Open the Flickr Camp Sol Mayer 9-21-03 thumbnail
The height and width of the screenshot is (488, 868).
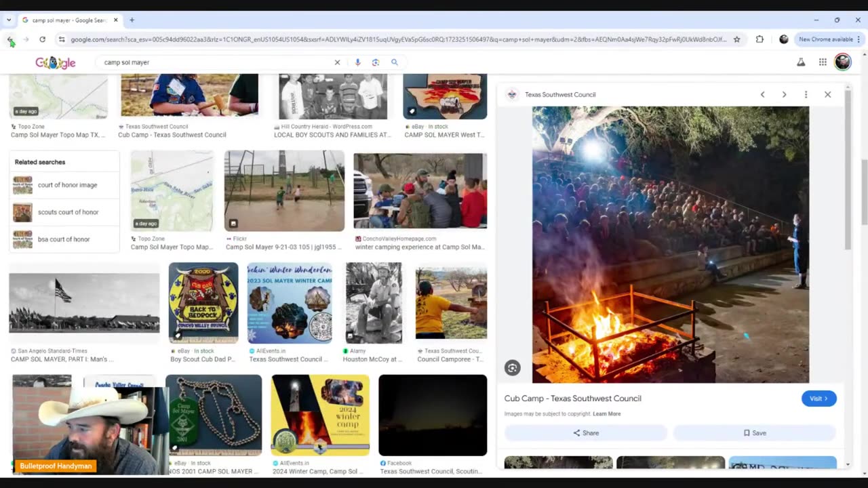(284, 191)
